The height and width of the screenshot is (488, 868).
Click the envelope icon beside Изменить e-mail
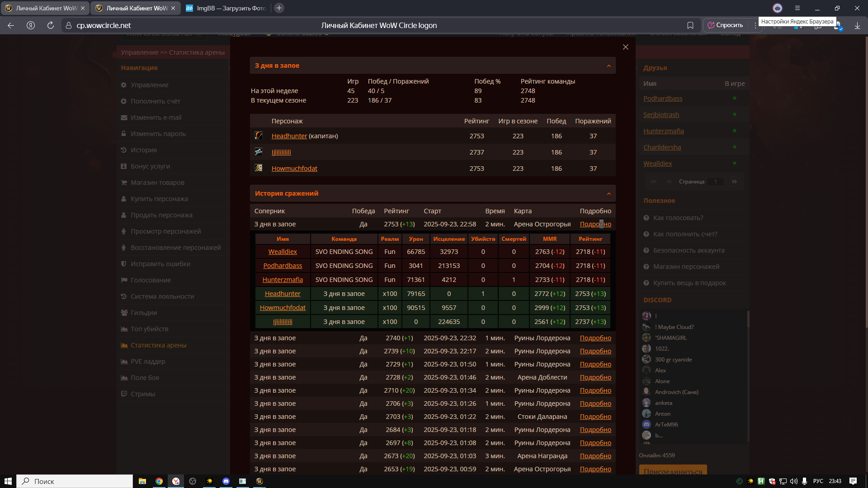(124, 117)
